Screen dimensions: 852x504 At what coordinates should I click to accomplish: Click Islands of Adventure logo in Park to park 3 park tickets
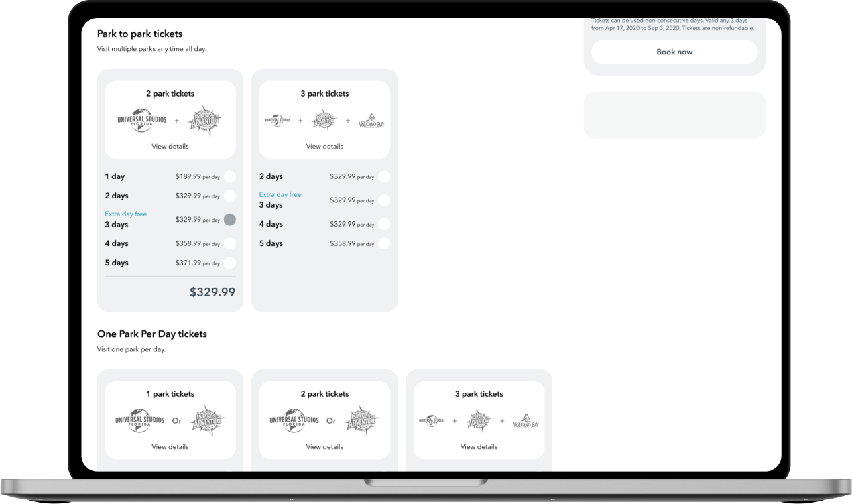click(324, 121)
